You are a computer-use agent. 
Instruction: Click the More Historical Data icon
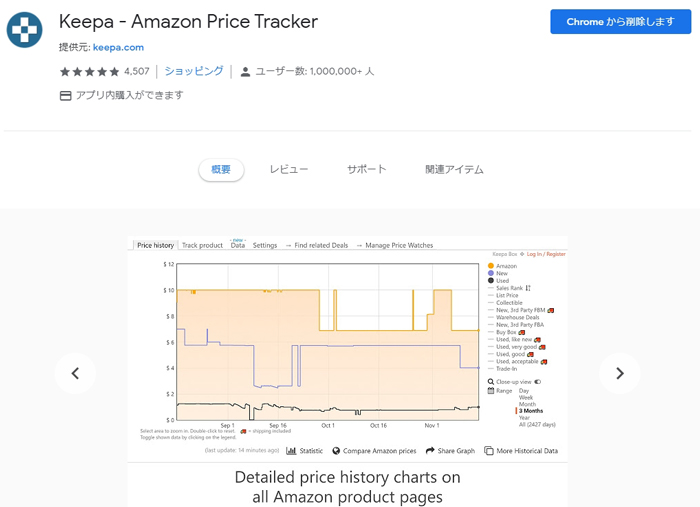[489, 451]
